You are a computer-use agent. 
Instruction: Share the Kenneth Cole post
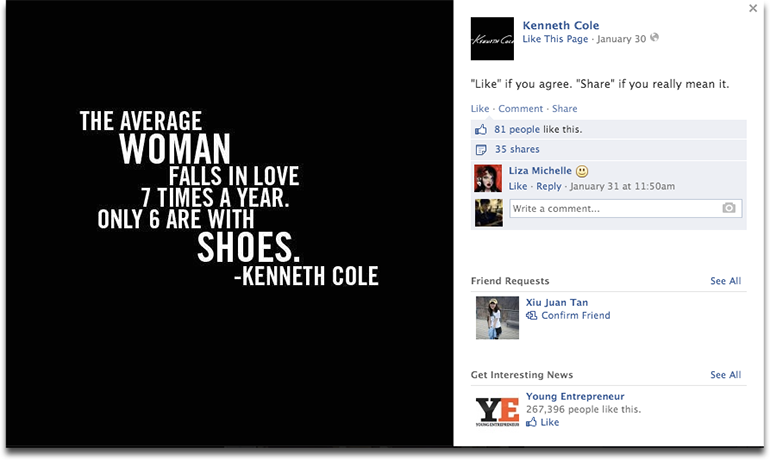[564, 108]
